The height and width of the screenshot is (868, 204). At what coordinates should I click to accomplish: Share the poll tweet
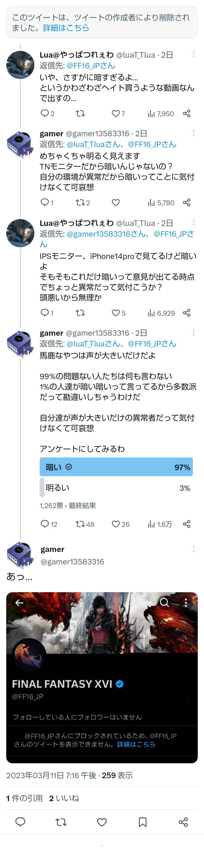coord(186,524)
